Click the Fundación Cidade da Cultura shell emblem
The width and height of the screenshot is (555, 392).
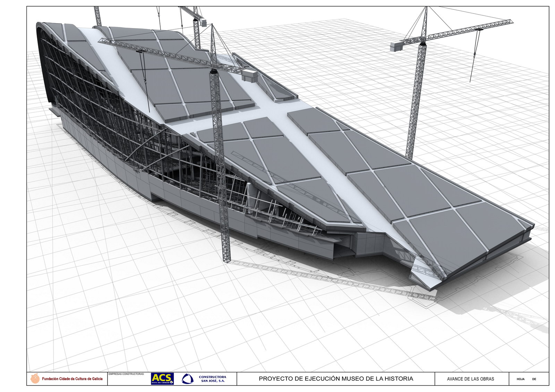(x=35, y=378)
